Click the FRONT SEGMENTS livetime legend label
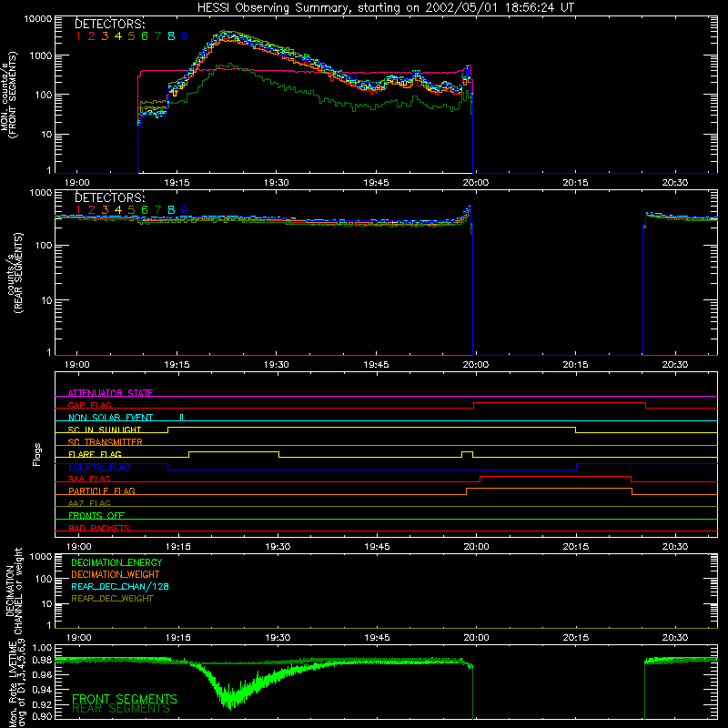This screenshot has width=728, height=728. 125,699
